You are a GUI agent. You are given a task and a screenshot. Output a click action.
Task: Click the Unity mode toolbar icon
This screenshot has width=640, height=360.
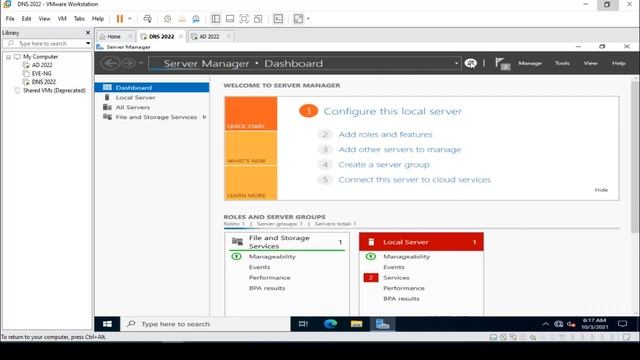pyautogui.click(x=258, y=19)
